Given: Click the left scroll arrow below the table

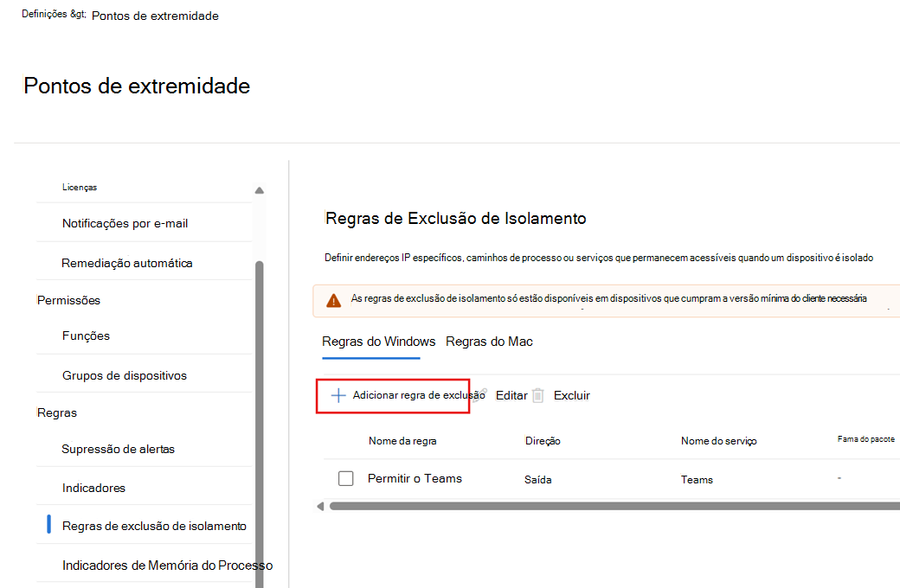Looking at the screenshot, I should (x=319, y=506).
